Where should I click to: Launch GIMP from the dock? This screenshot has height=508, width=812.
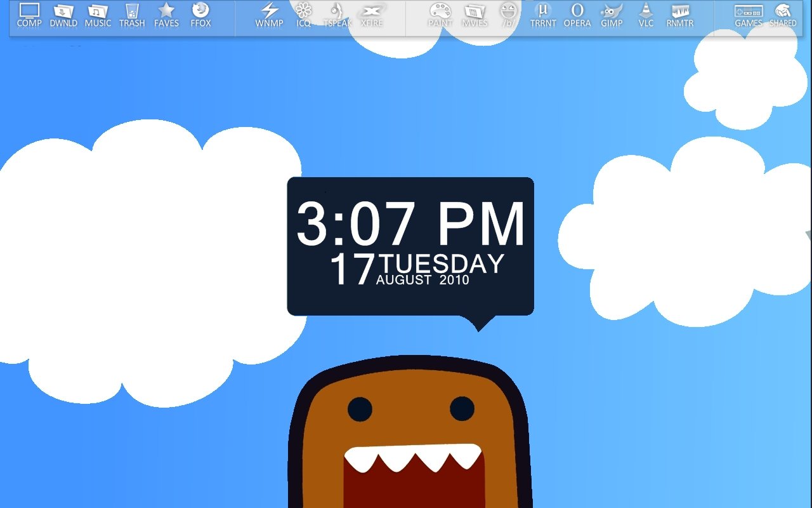click(x=612, y=15)
